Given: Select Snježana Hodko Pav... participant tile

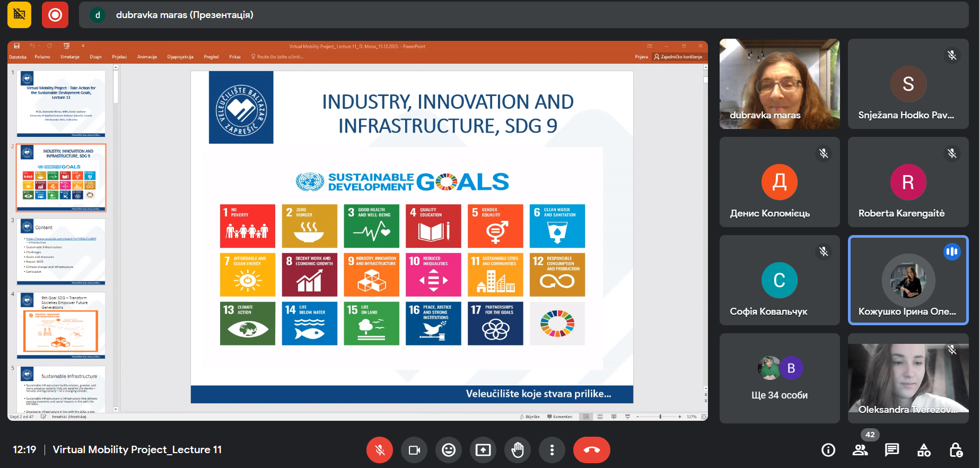Looking at the screenshot, I should (908, 84).
